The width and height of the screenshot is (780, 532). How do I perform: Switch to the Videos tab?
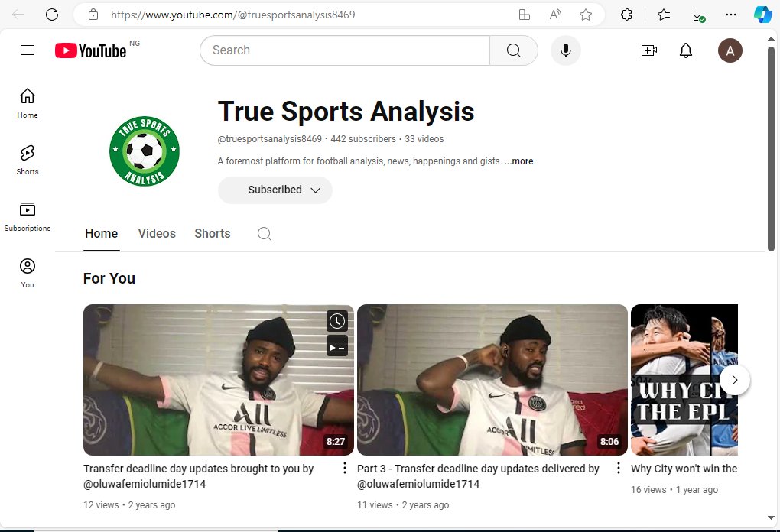tap(157, 234)
